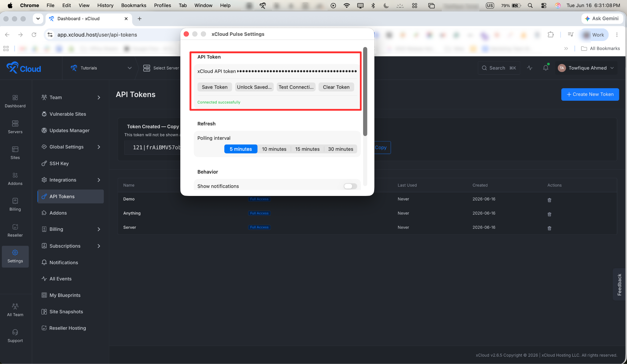The width and height of the screenshot is (627, 364).
Task: Open All Team in left rail
Action: click(15, 310)
